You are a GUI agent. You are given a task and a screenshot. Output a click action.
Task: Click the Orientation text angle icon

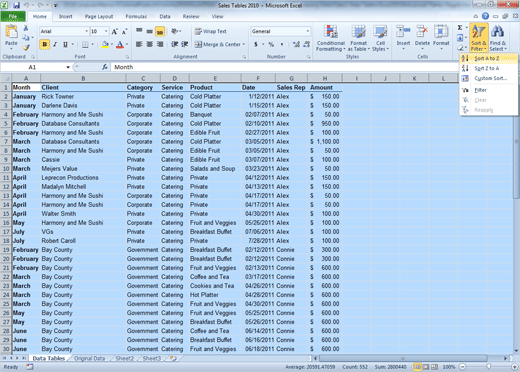pos(175,31)
